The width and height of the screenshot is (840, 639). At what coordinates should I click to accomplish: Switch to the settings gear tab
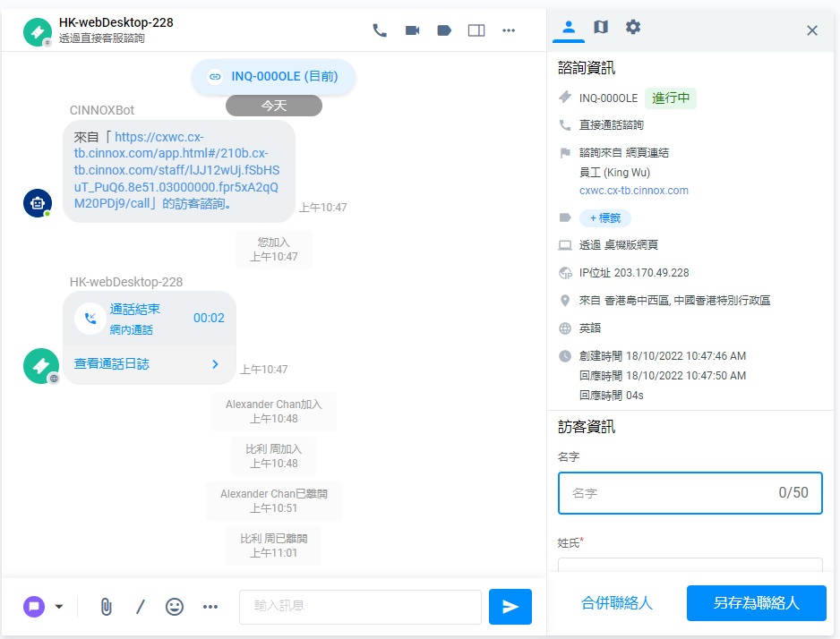click(x=632, y=27)
